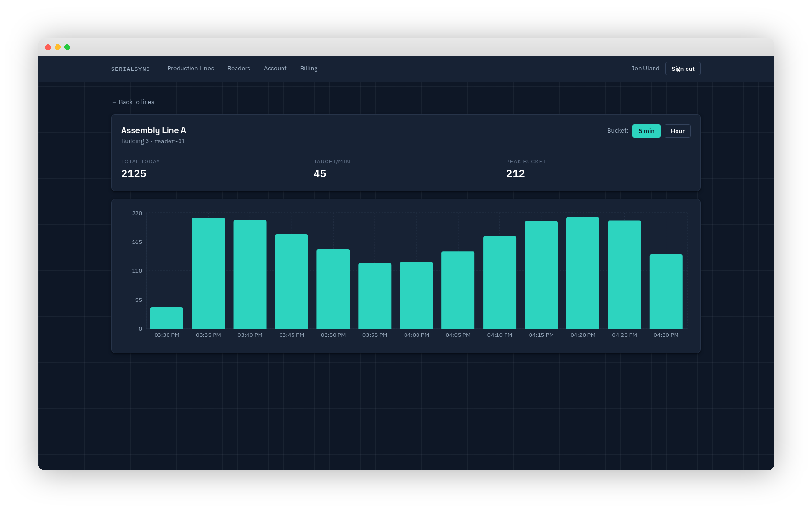Click the Total Today value 2125
The width and height of the screenshot is (812, 508).
pos(134,173)
